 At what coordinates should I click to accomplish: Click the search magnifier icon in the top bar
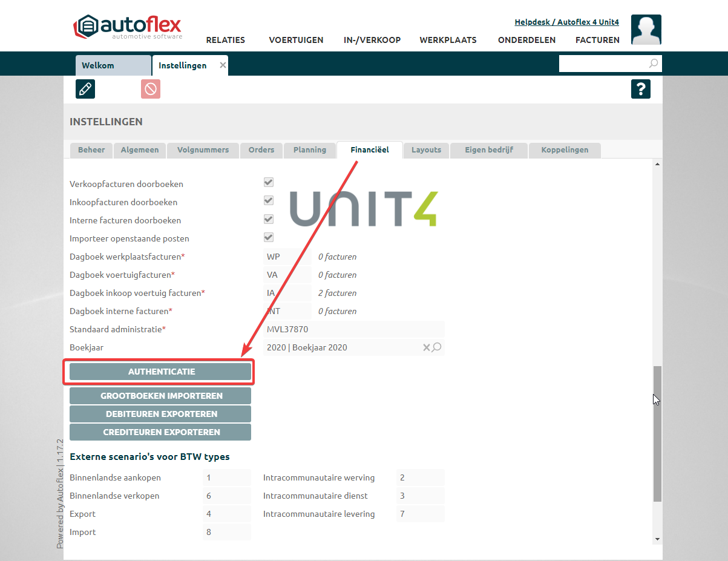(x=654, y=64)
